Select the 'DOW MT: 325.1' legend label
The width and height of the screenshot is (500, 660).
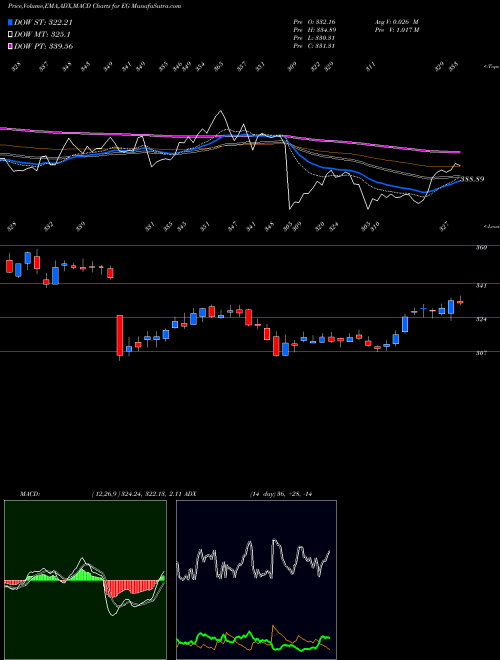point(42,35)
